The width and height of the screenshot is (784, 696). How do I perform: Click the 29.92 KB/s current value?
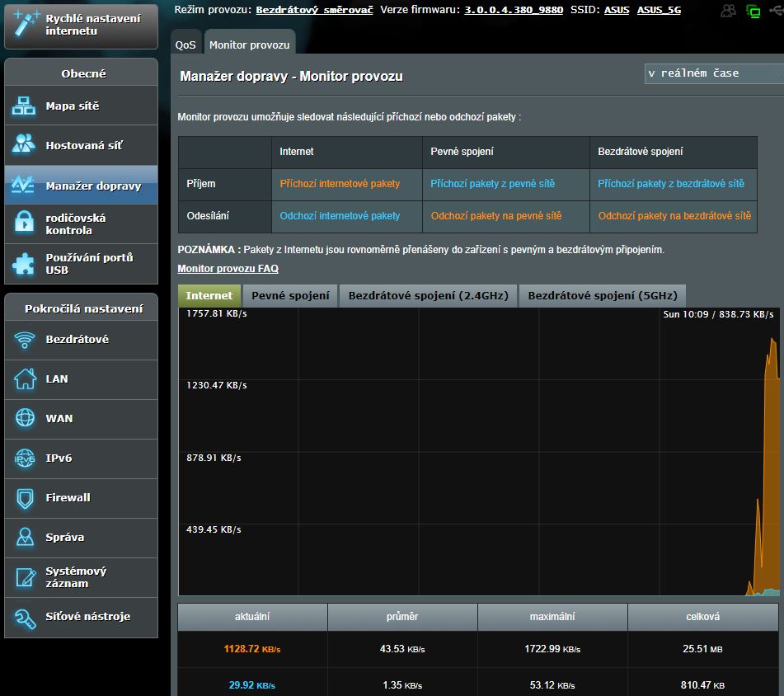click(252, 685)
